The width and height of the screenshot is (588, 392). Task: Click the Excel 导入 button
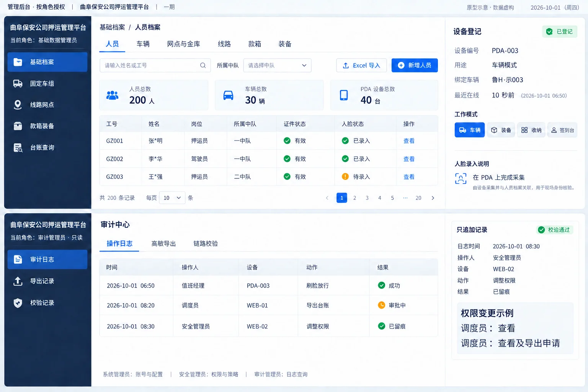coord(361,65)
